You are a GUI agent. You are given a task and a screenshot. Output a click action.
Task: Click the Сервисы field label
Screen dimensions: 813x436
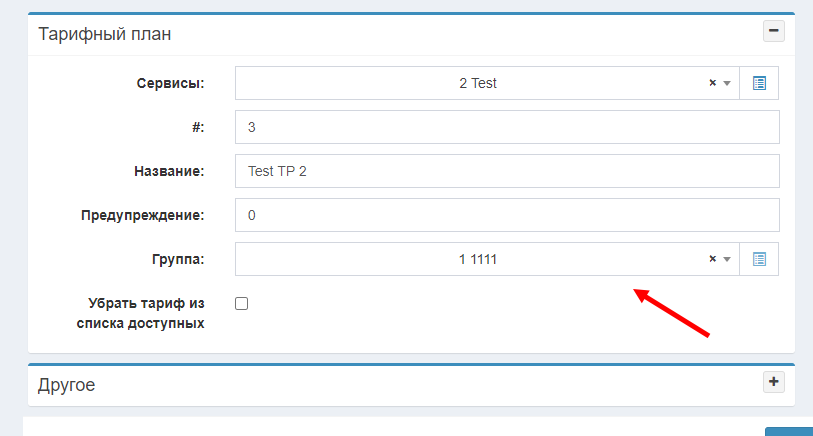click(170, 84)
